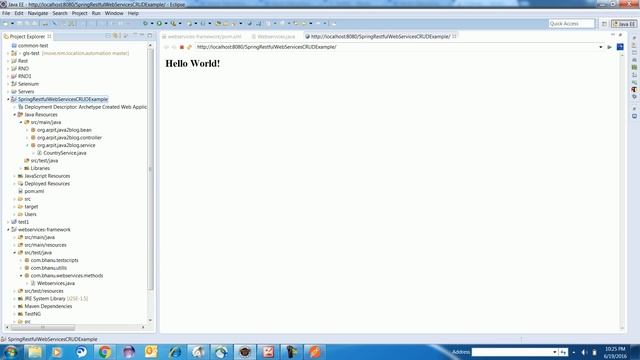Open Internet Explorer from the taskbar
640x360 pixels.
pos(175,352)
